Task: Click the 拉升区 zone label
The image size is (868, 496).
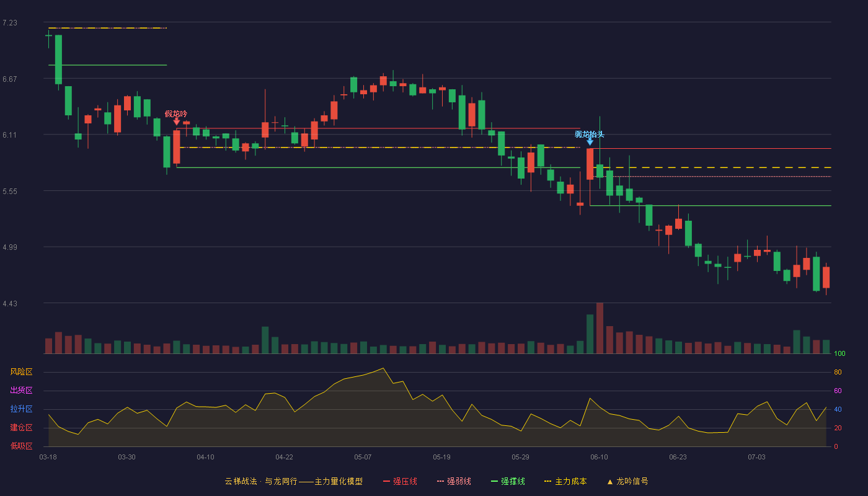Action: (x=21, y=409)
